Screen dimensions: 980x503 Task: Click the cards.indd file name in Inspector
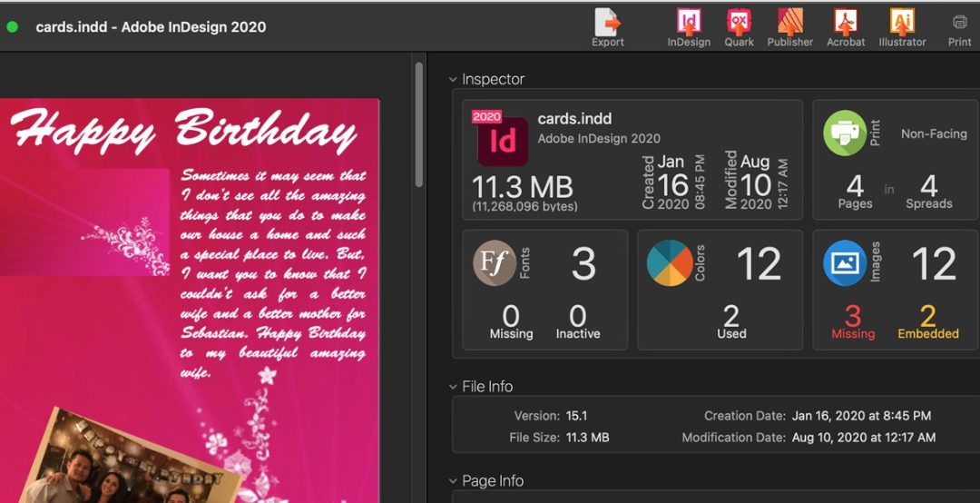click(x=574, y=119)
